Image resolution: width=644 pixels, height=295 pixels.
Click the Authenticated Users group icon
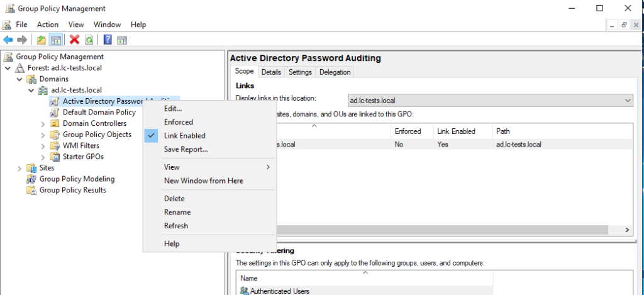pyautogui.click(x=245, y=291)
